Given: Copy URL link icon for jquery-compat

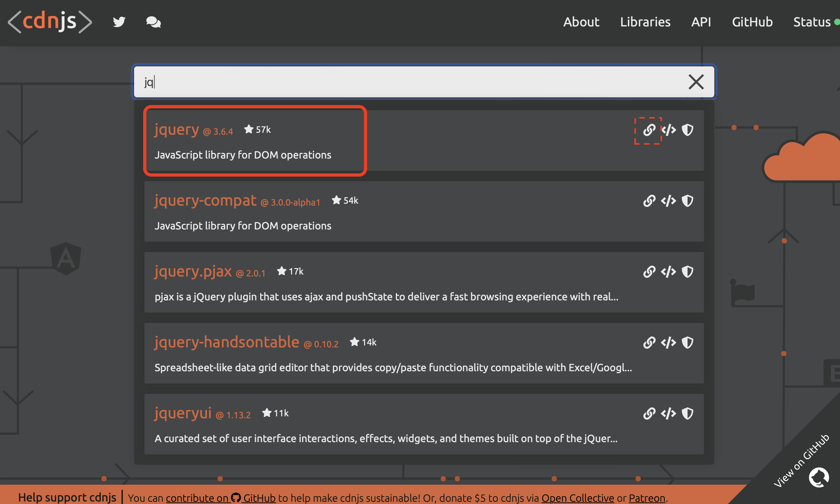Looking at the screenshot, I should pos(649,201).
